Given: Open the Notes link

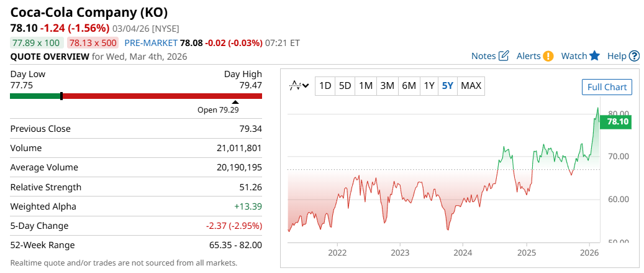Looking at the screenshot, I should click(x=483, y=56).
